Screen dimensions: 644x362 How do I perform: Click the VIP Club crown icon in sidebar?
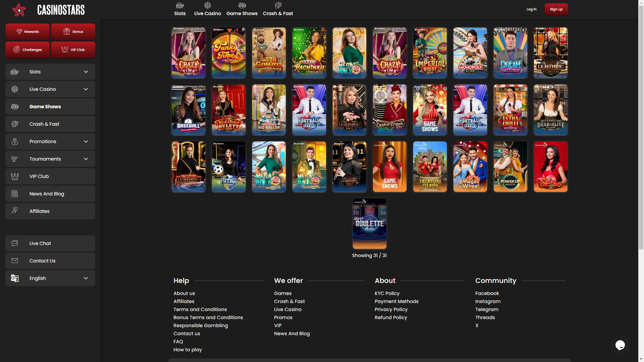click(x=15, y=176)
